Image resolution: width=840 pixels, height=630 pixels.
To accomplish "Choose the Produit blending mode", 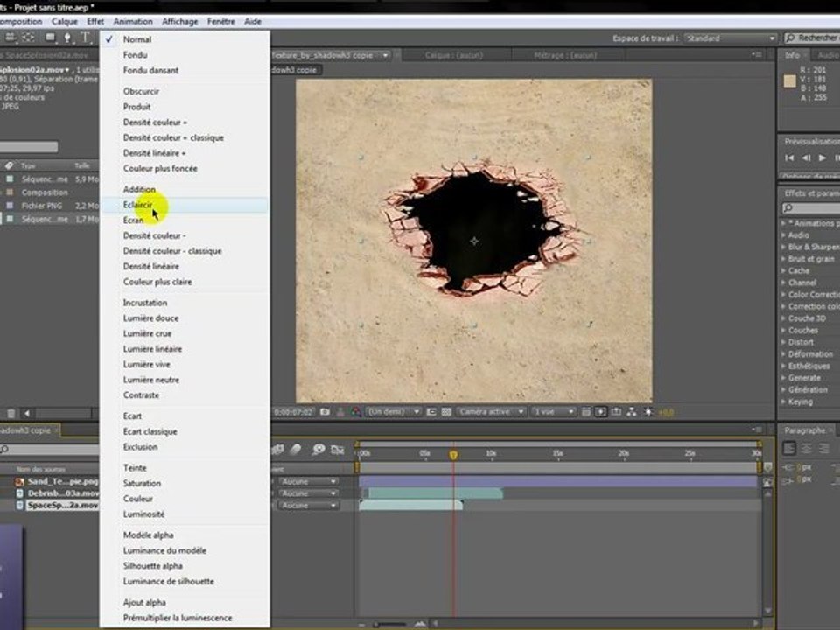I will (x=185, y=107).
